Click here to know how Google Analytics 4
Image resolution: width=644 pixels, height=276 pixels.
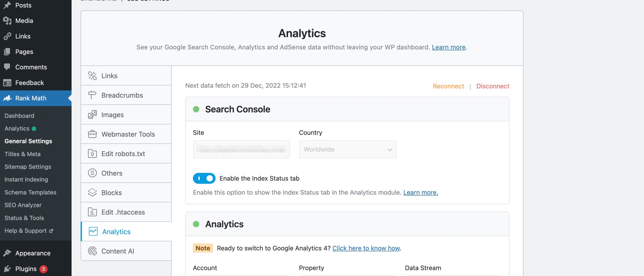(x=366, y=248)
